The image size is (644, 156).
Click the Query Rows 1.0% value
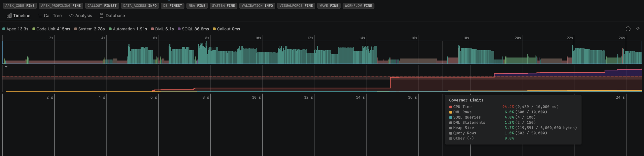point(509,133)
